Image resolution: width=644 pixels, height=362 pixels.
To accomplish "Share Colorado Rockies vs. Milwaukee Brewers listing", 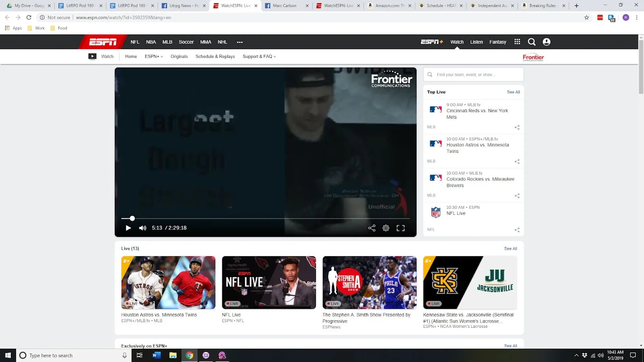I will click(x=517, y=196).
